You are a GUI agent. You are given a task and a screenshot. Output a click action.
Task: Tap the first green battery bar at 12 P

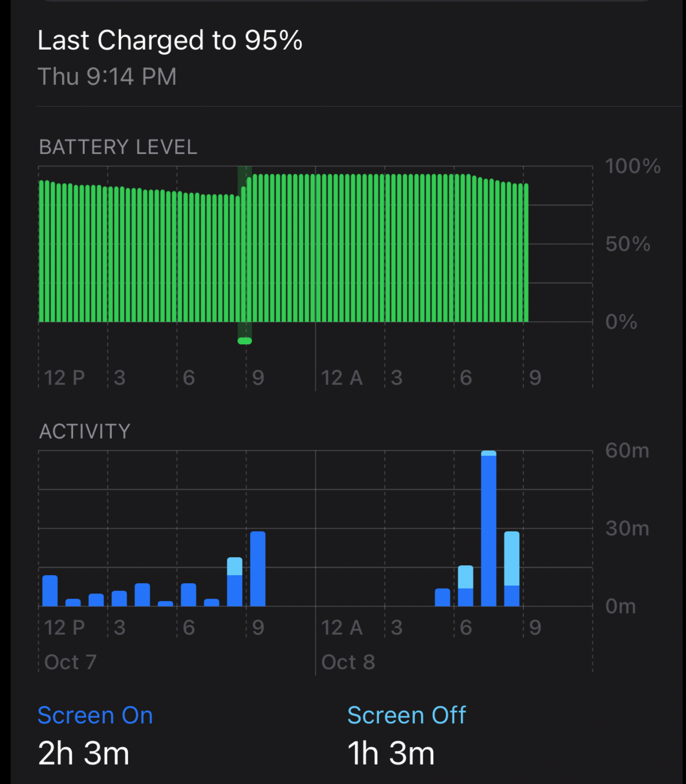(41, 251)
